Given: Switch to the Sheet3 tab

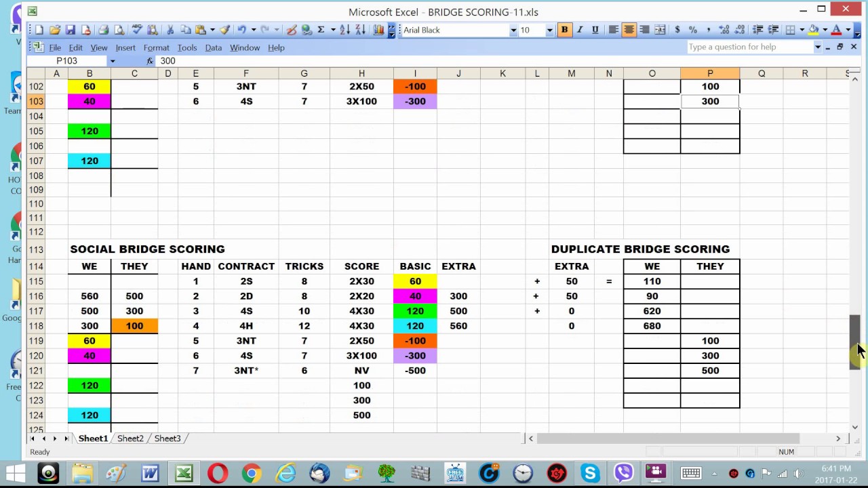Looking at the screenshot, I should 167,439.
